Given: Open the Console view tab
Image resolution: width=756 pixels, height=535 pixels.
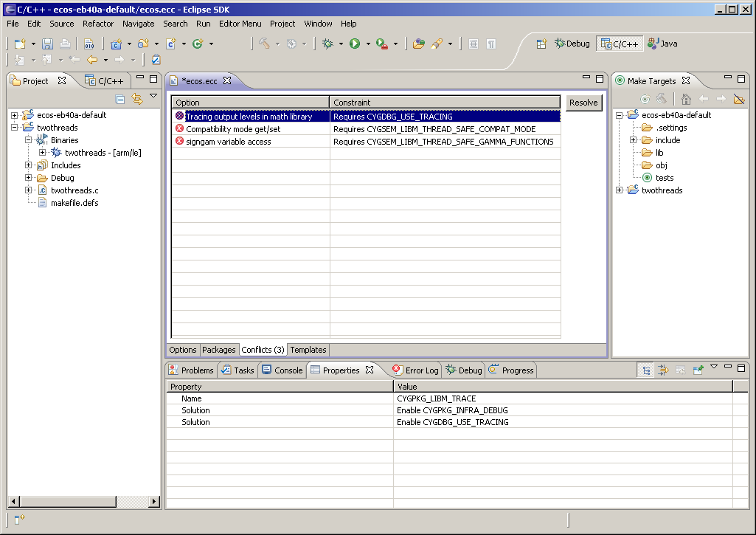Looking at the screenshot, I should pos(282,370).
